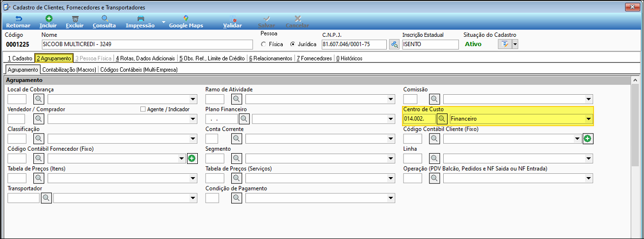Viewport: 644px width, 239px height.
Task: Select the Códigos Contábeis (Multi-Empresa) sub-tab
Action: coord(139,70)
